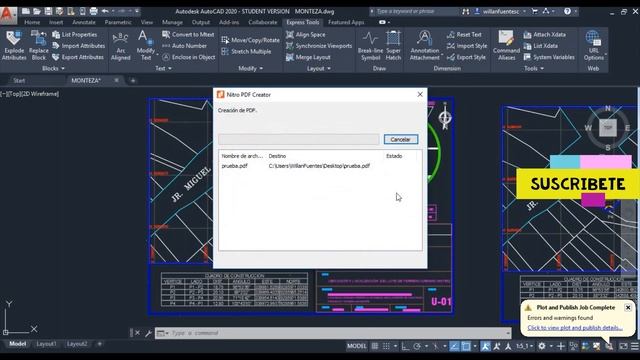The image size is (640, 360).
Task: Toggle polar tracking in status bar
Action: [x=417, y=346]
